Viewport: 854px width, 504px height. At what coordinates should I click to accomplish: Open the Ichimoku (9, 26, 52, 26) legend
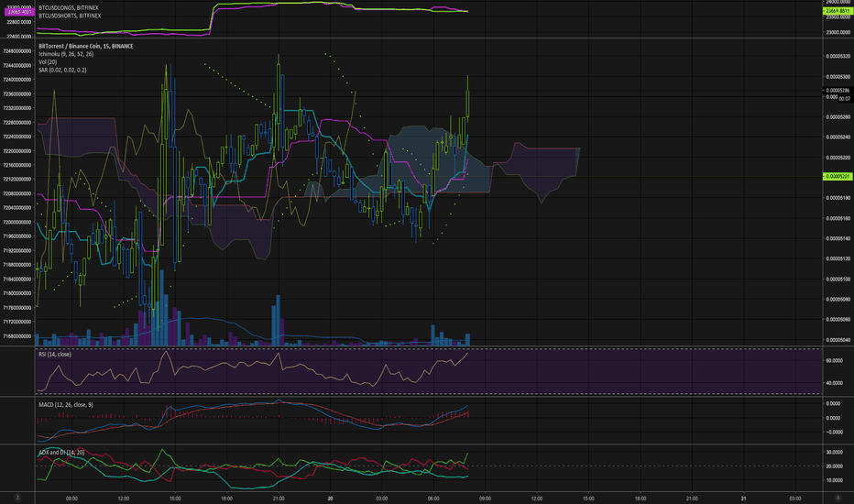tap(66, 54)
